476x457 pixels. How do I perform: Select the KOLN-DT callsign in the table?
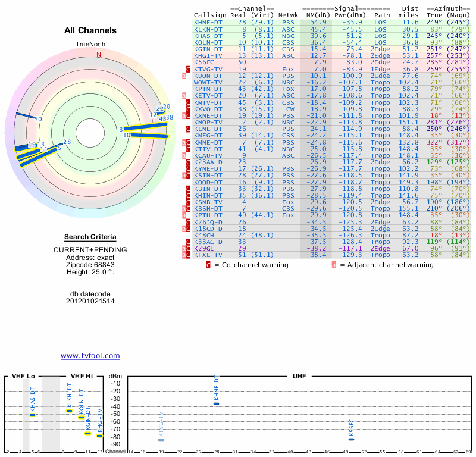point(208,42)
